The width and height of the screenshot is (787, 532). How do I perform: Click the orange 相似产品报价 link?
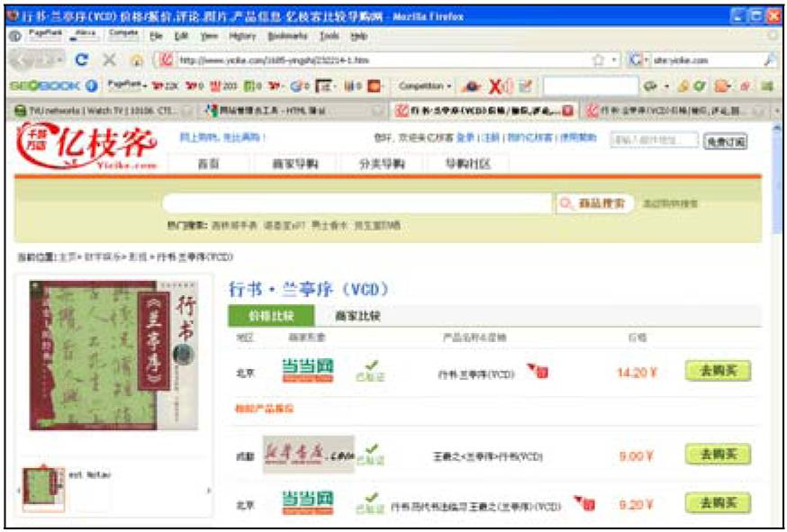[265, 409]
